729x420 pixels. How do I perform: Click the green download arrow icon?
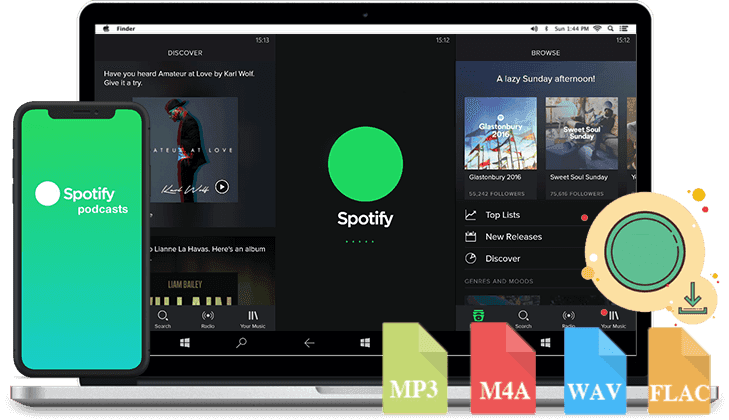693,298
